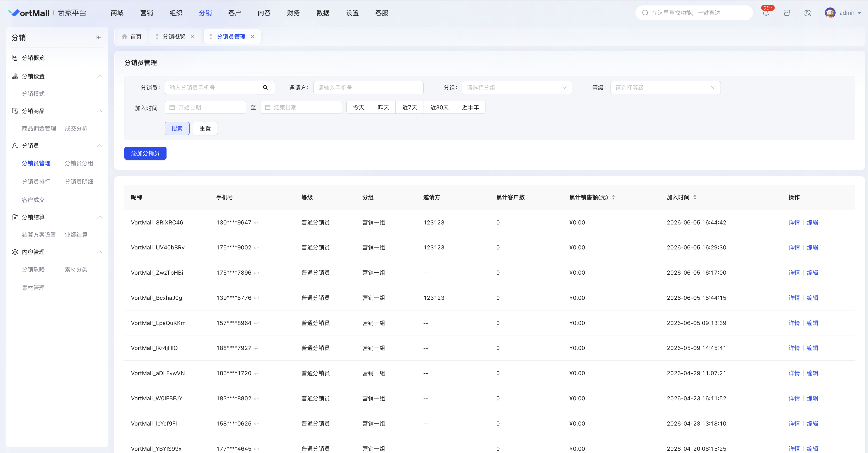This screenshot has height=453, width=868.
Task: Close the 分销员管理 tab
Action: coord(252,36)
